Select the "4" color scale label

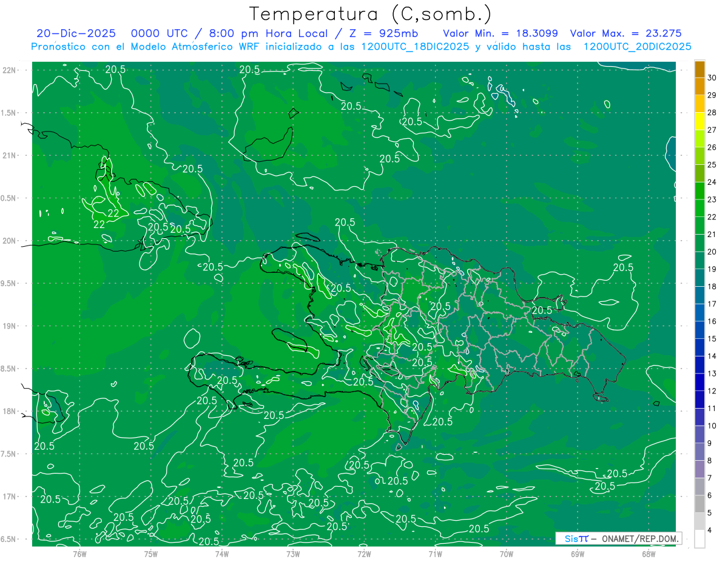point(710,530)
